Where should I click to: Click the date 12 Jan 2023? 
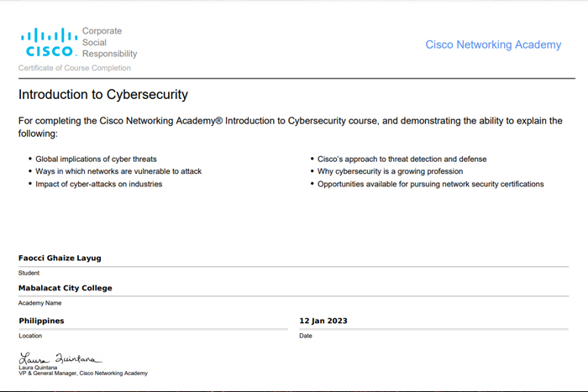[323, 321]
